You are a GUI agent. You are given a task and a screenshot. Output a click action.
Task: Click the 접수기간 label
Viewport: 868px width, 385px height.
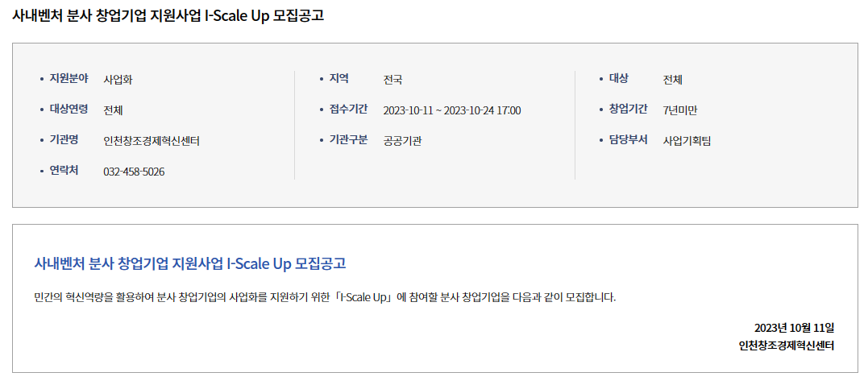pyautogui.click(x=348, y=109)
